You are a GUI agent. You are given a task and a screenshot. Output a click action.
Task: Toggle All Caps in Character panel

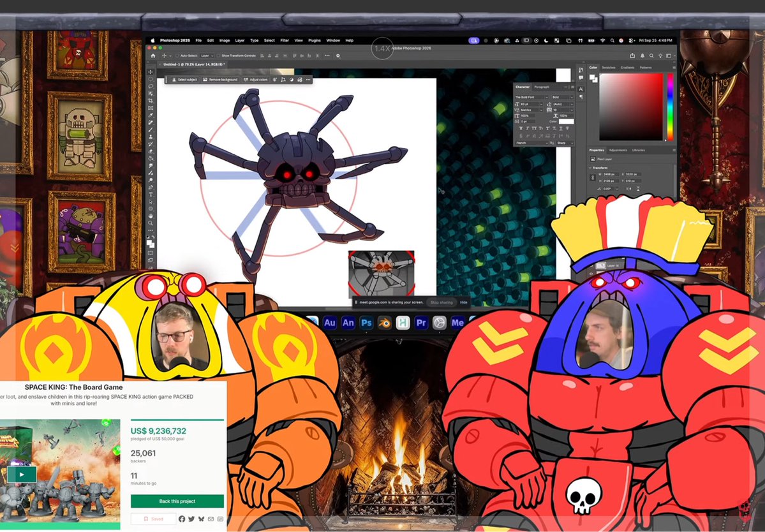point(534,128)
